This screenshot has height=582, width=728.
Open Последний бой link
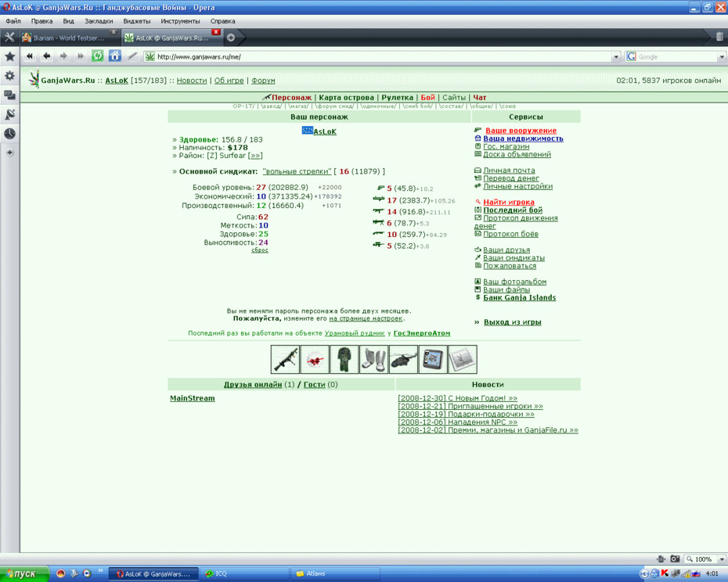[x=513, y=210]
